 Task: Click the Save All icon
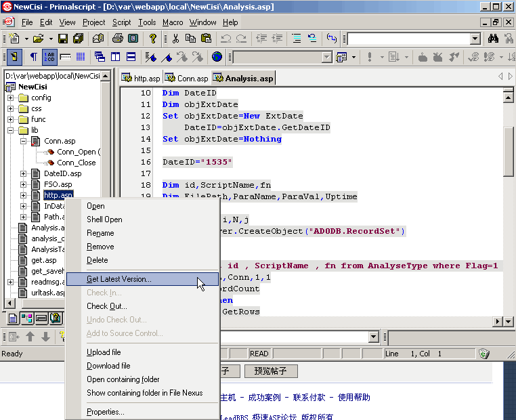tap(79, 39)
